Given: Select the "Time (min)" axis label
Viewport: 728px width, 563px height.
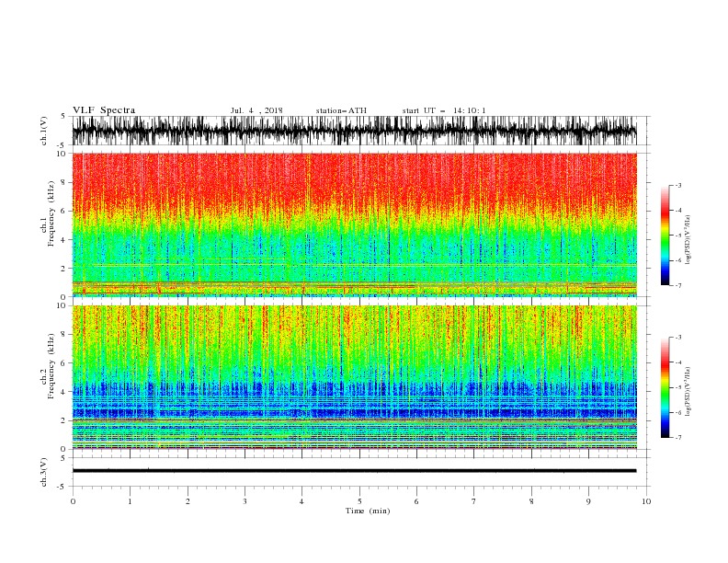Looking at the screenshot, I should tap(368, 511).
